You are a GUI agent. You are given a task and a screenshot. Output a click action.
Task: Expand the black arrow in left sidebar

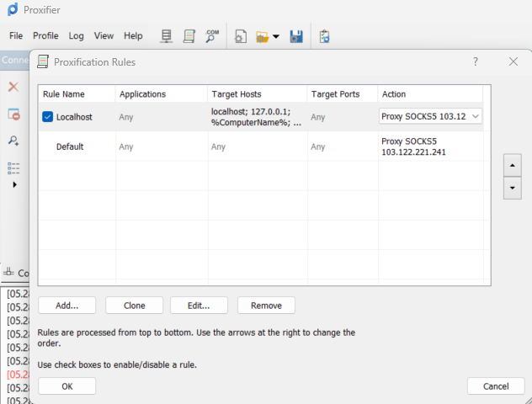point(14,184)
